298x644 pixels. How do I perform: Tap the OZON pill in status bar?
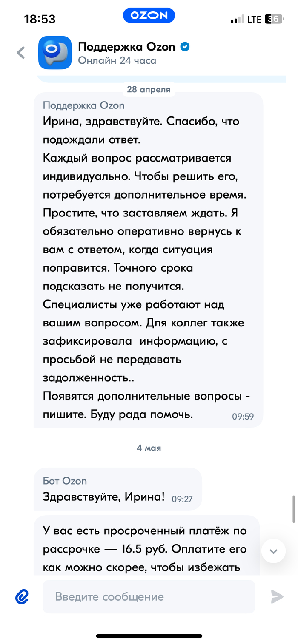149,16
